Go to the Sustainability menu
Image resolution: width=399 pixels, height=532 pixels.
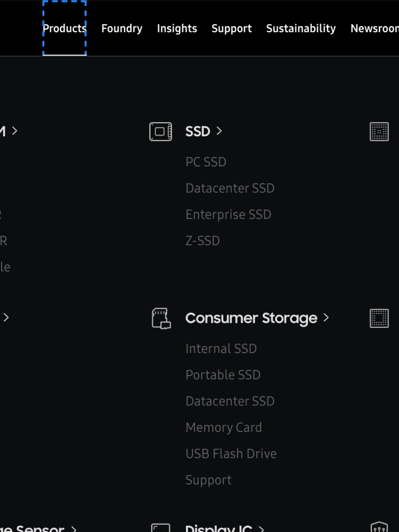click(301, 28)
